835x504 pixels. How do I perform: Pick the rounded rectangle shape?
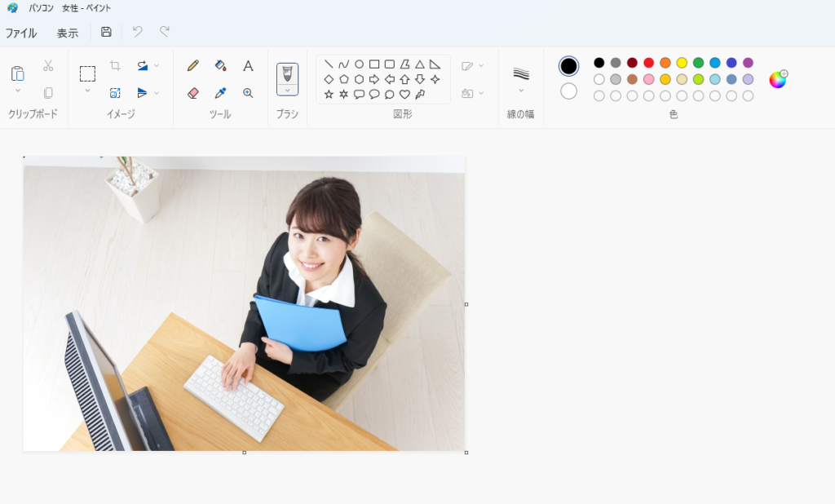390,64
